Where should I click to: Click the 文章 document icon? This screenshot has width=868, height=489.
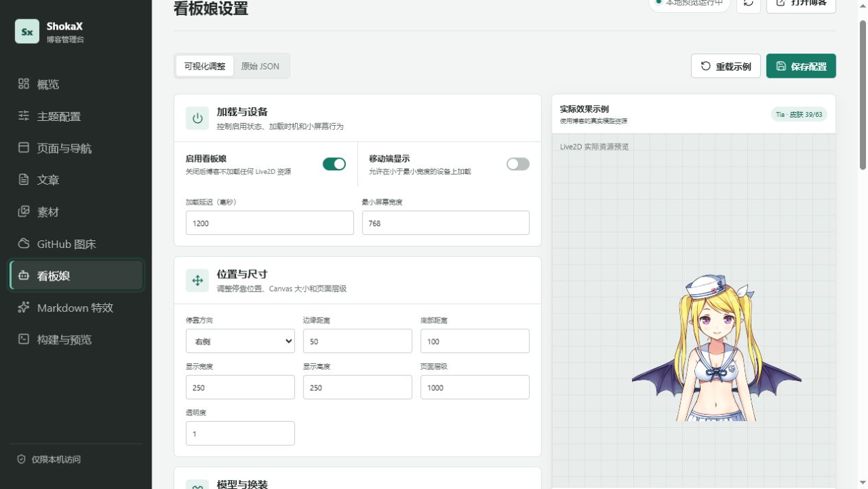(x=24, y=180)
